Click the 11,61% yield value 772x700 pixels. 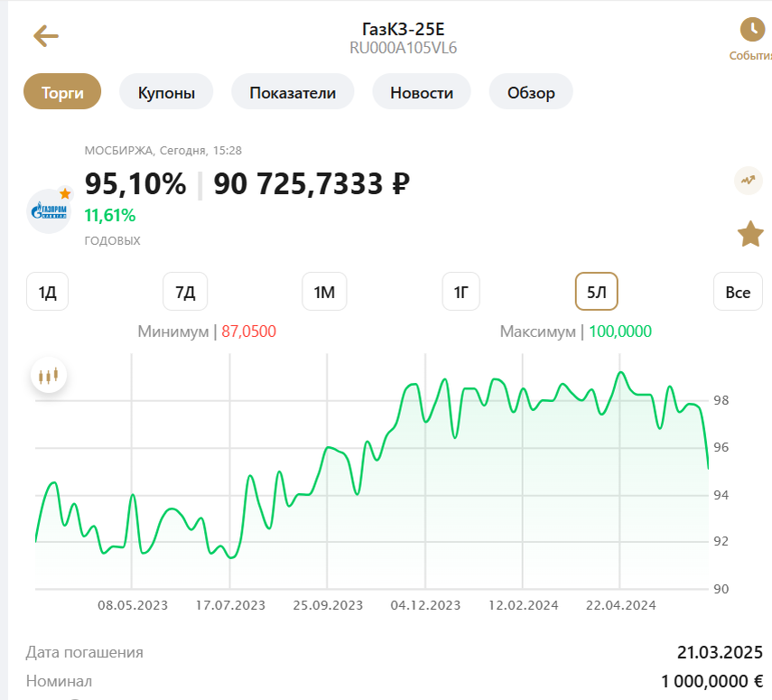[110, 215]
